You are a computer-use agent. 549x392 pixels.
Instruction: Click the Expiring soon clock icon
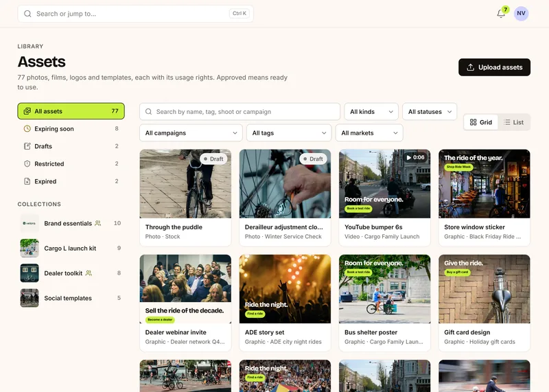point(27,128)
